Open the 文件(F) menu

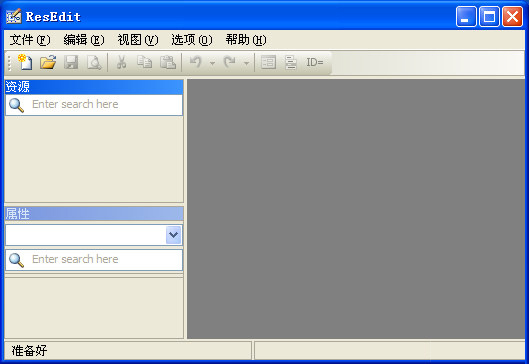click(30, 40)
